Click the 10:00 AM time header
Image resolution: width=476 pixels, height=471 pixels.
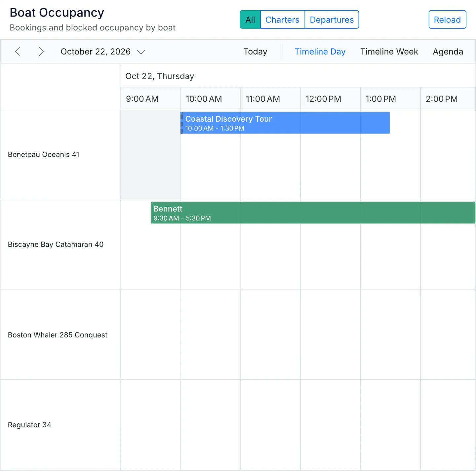point(211,99)
